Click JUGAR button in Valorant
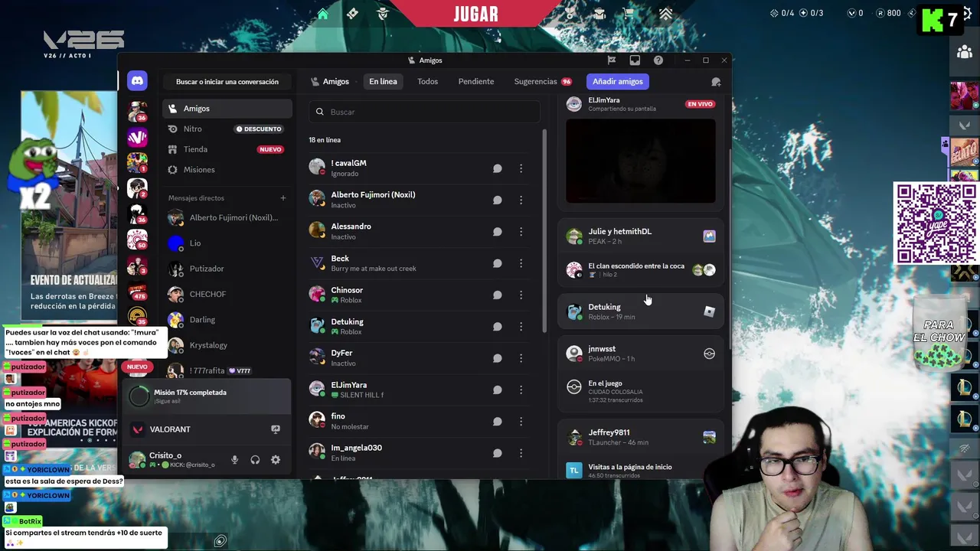The image size is (980, 551). (476, 13)
